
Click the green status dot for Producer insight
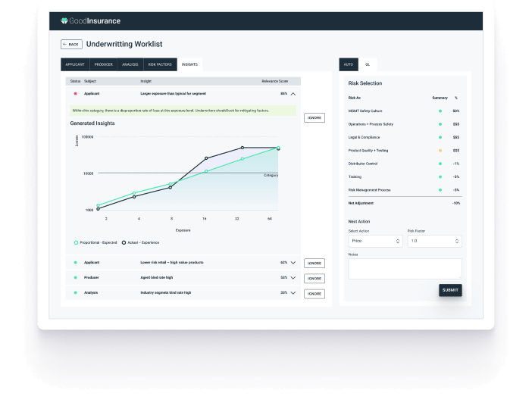tap(76, 278)
